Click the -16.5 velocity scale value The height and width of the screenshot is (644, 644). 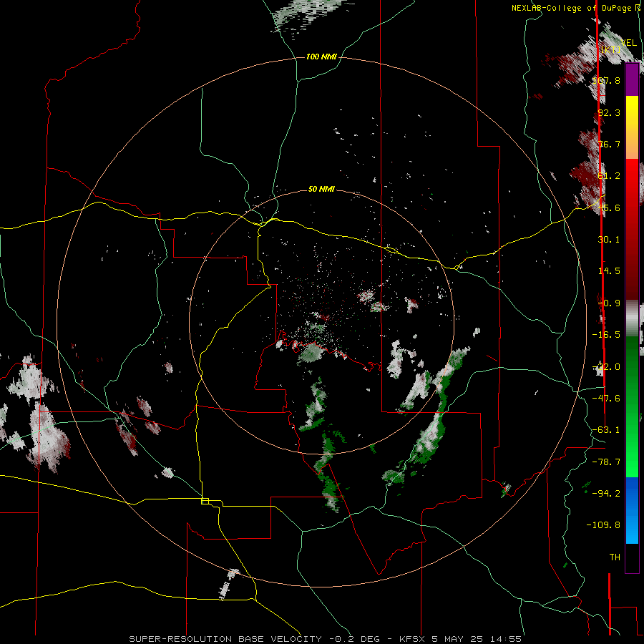(x=606, y=335)
